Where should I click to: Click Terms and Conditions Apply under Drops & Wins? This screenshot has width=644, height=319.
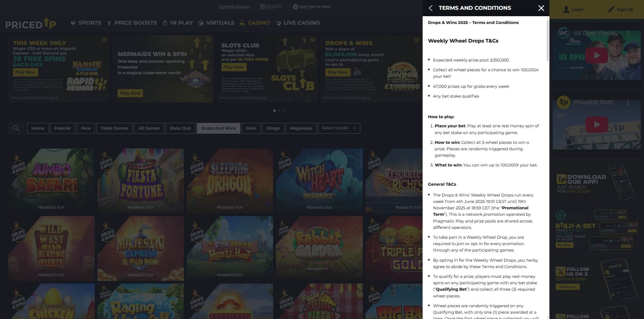(x=347, y=98)
